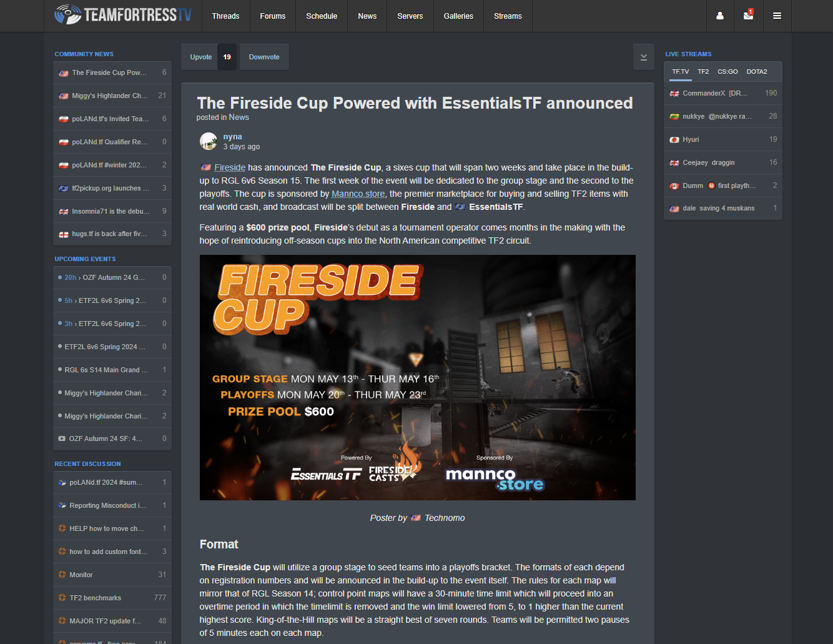Open 'RGL 6s S14 Main Grand ...' event
Image resolution: width=833 pixels, height=644 pixels.
[112, 370]
